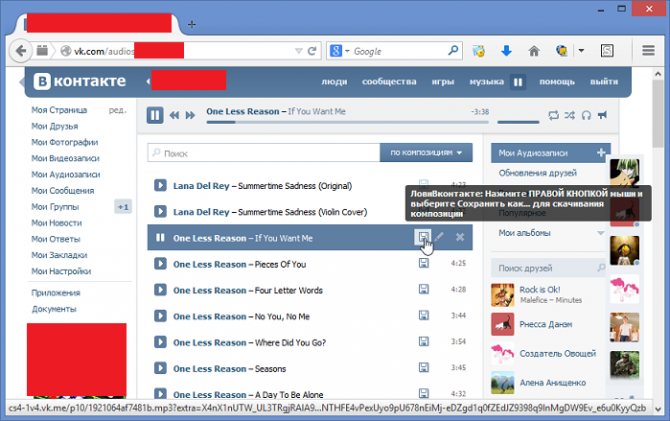Open люди in the top navigation

(334, 82)
